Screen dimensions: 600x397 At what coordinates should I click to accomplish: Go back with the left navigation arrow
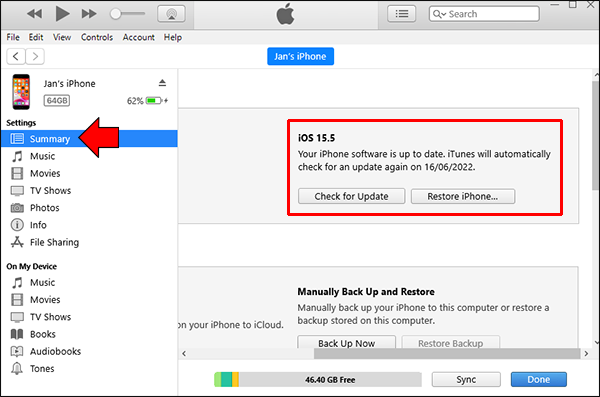coord(16,57)
